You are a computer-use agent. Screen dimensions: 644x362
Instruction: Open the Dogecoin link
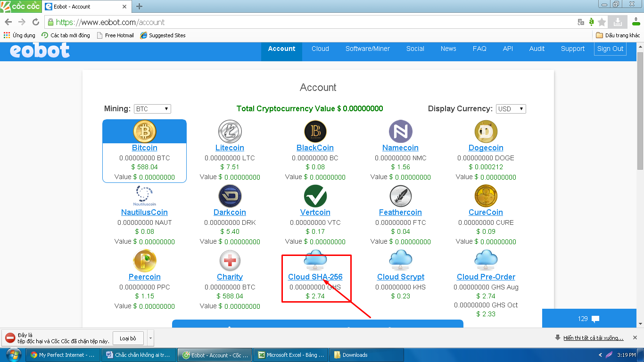click(x=486, y=148)
